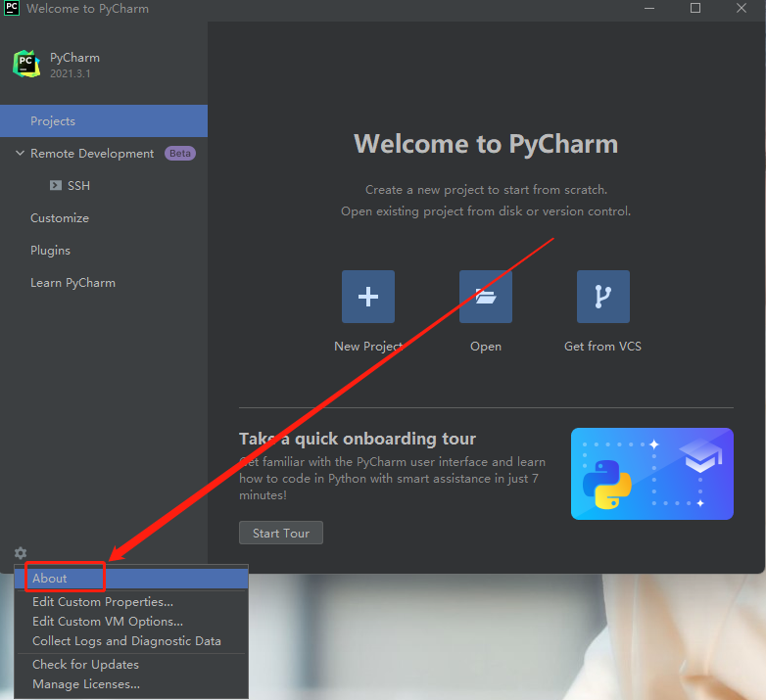
Task: Click the Beta badge
Action: tap(180, 154)
